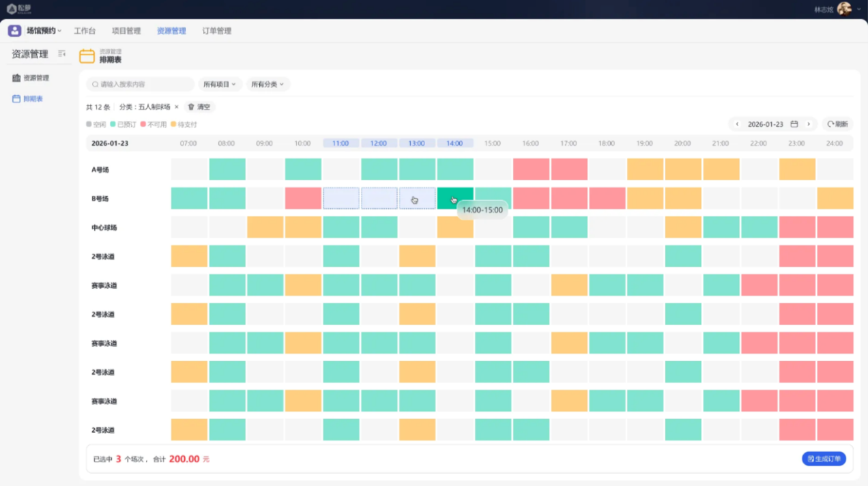Remove the 五人制球场 filter tag with the x
The width and height of the screenshot is (868, 486).
(177, 107)
